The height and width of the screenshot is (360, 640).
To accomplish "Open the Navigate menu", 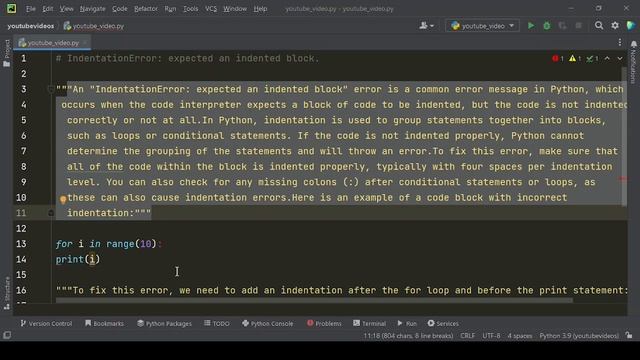I will click(x=92, y=9).
